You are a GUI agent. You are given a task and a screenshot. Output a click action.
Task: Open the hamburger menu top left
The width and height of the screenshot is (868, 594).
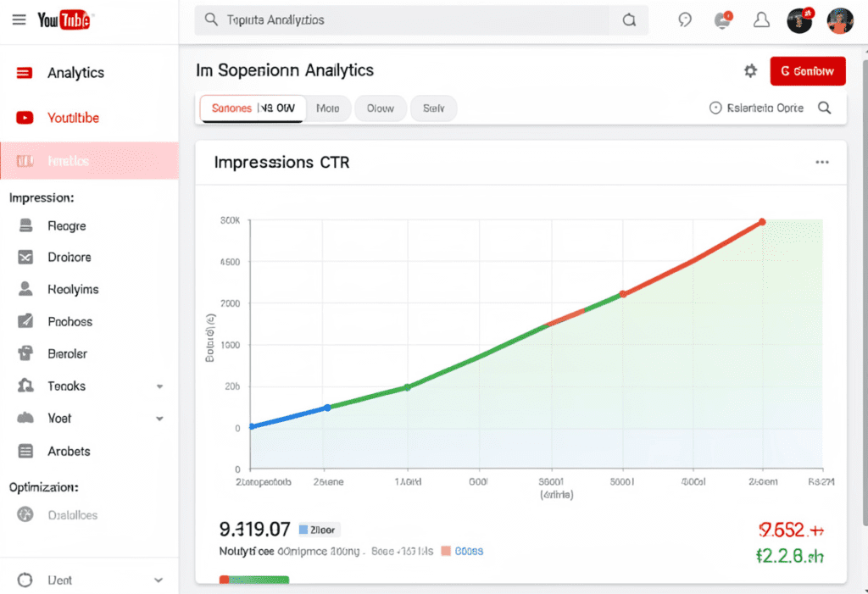[19, 19]
